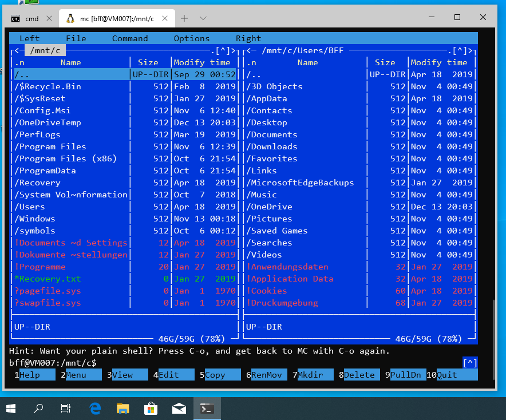Screen dimensions: 506x420
Task: Open the File menu
Action: pyautogui.click(x=76, y=38)
